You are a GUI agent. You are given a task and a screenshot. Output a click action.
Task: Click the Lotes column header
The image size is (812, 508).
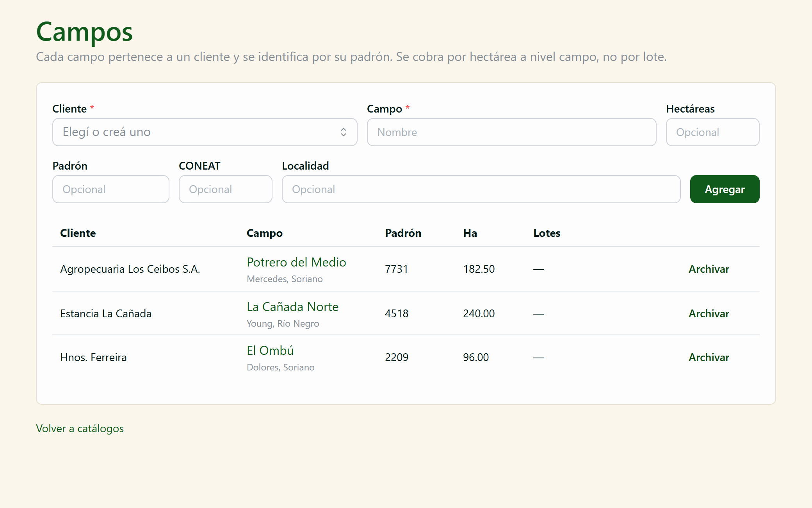pyautogui.click(x=547, y=233)
